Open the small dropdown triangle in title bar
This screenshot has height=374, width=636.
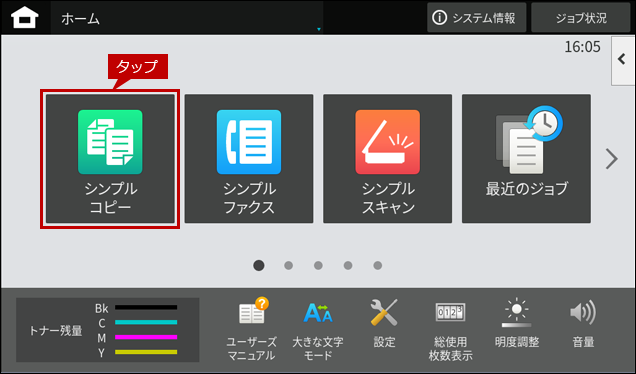pyautogui.click(x=319, y=29)
